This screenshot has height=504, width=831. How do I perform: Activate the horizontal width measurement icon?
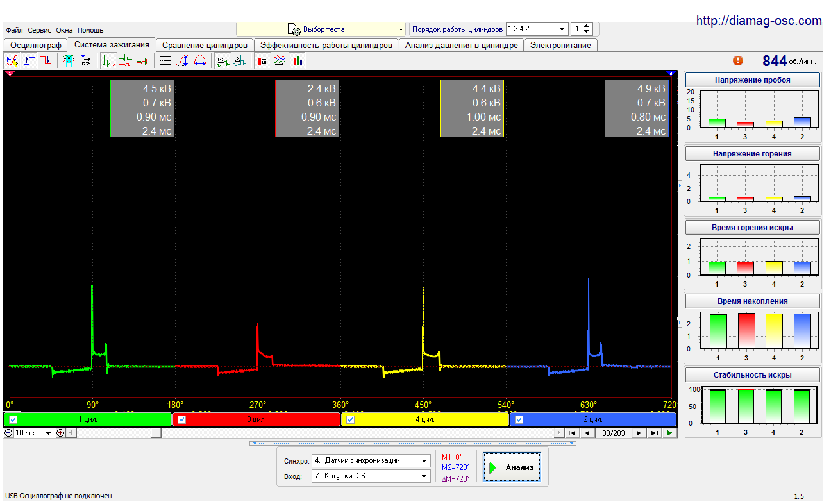click(x=199, y=61)
